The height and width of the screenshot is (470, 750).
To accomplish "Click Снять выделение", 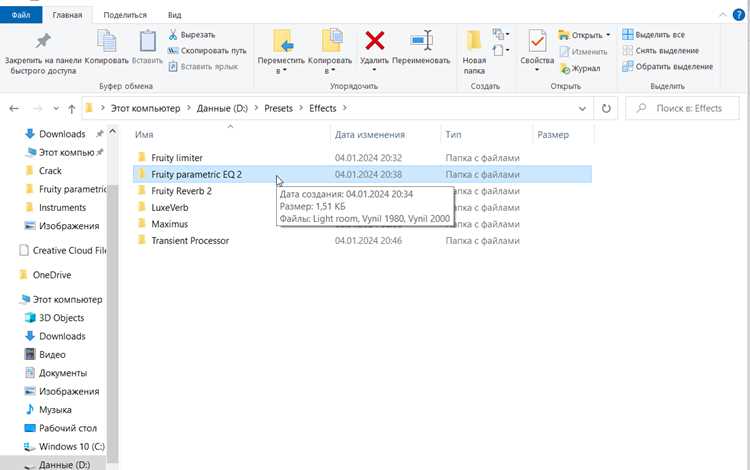I will coord(661,50).
